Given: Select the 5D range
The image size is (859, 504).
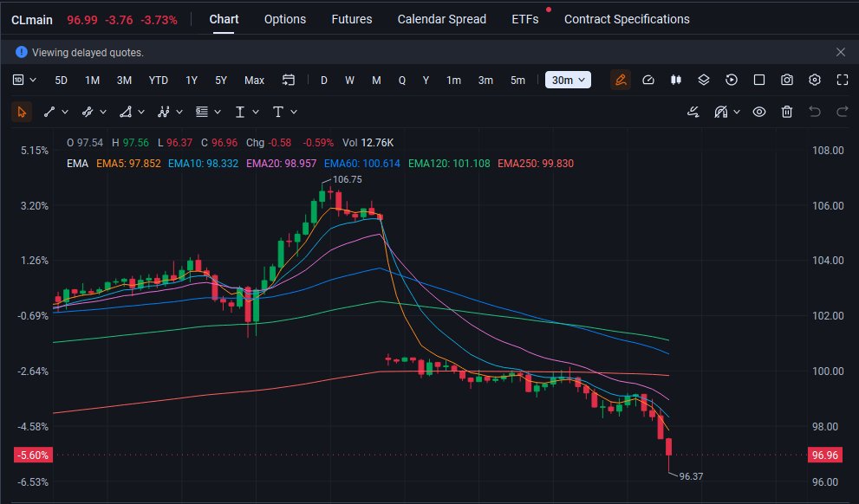Looking at the screenshot, I should tap(61, 80).
